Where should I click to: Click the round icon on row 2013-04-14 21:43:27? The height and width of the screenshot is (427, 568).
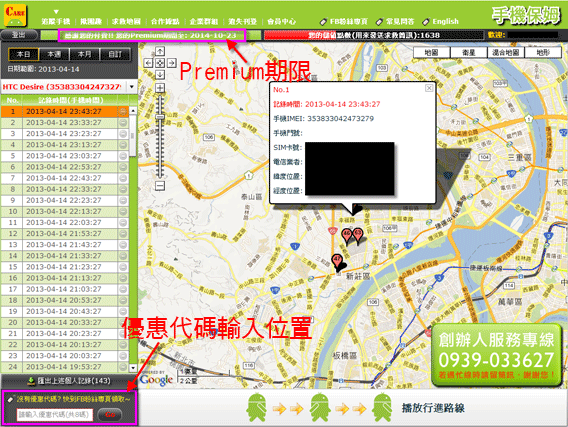pyautogui.click(x=123, y=245)
